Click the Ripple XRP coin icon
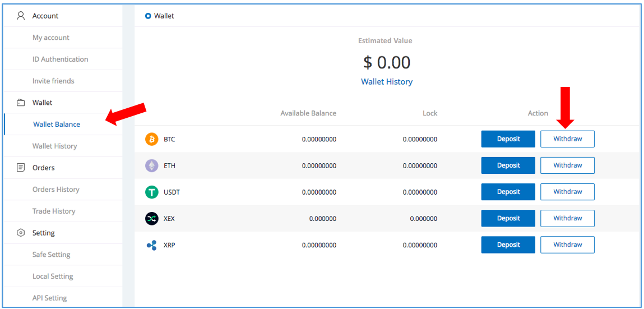The image size is (644, 309). point(152,245)
